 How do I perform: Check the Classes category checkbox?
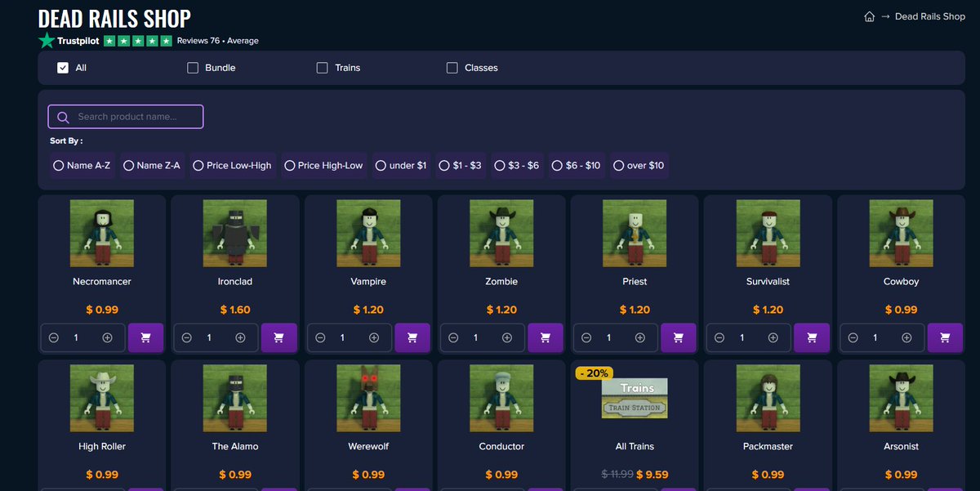pos(452,68)
